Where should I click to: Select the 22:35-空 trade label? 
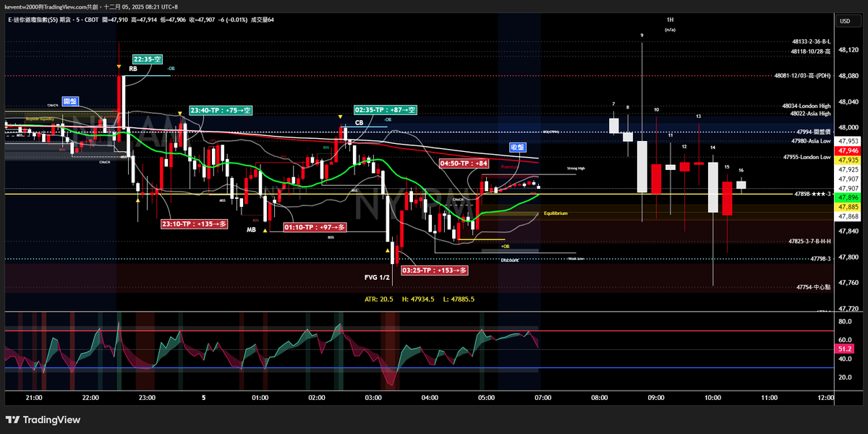point(147,59)
